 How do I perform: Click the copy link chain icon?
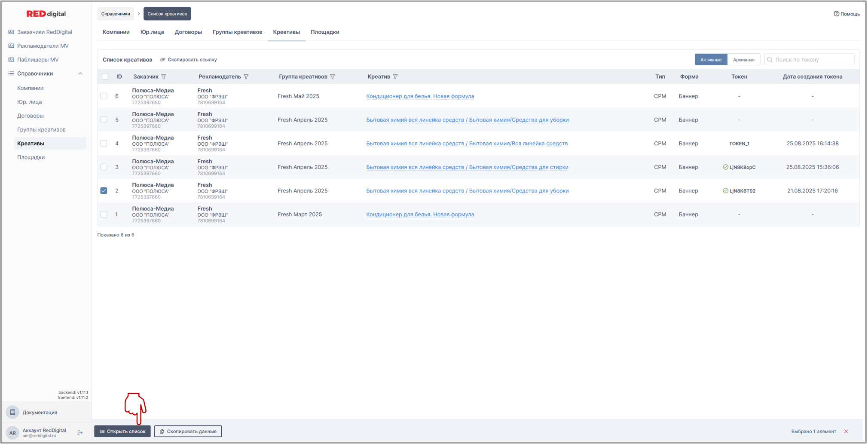(163, 60)
